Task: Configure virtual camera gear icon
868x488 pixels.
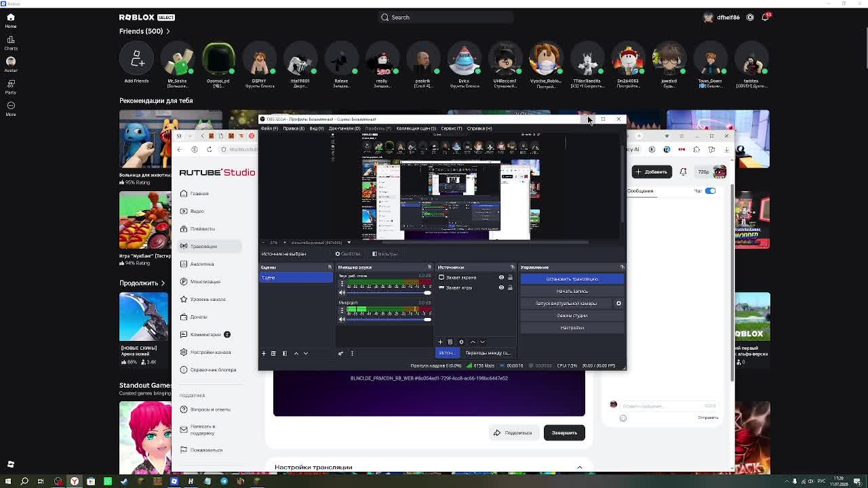Action: [618, 303]
